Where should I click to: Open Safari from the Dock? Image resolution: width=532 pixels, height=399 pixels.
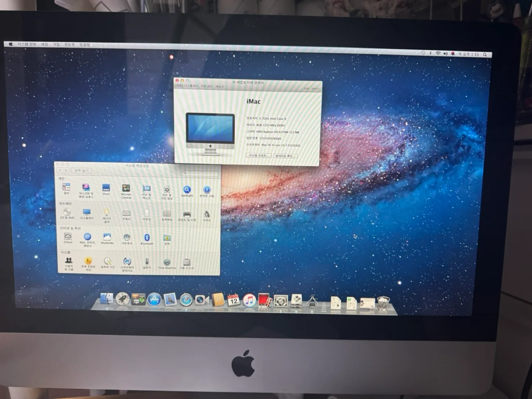tap(186, 300)
